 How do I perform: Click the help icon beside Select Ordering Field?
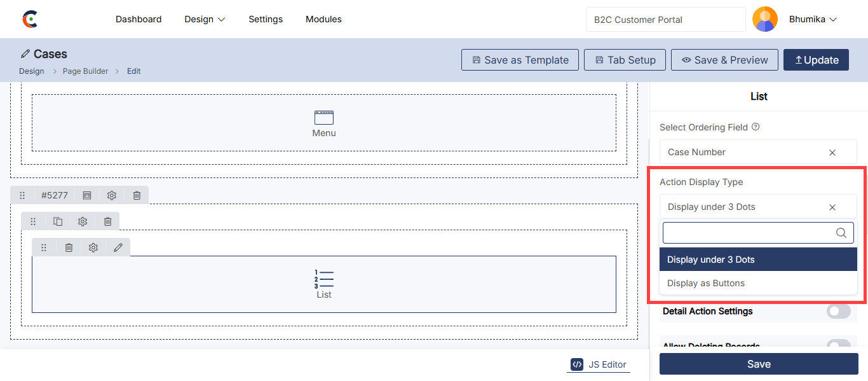(x=756, y=127)
